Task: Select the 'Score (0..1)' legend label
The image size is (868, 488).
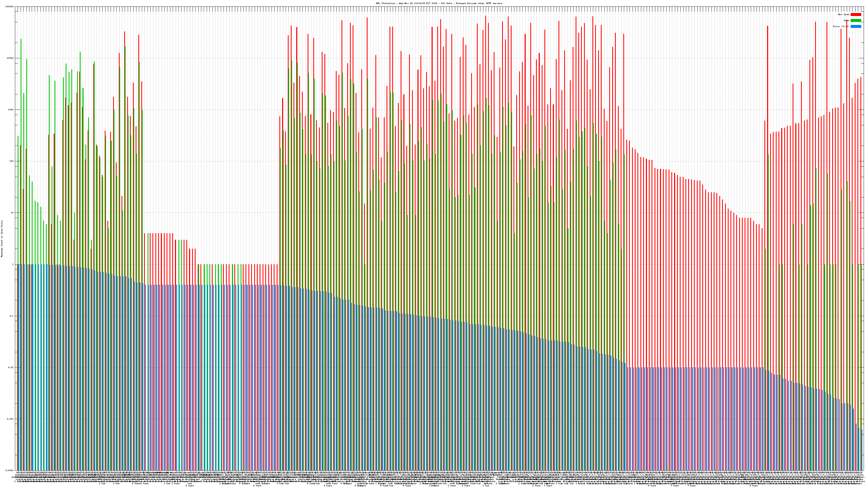Action: click(841, 26)
